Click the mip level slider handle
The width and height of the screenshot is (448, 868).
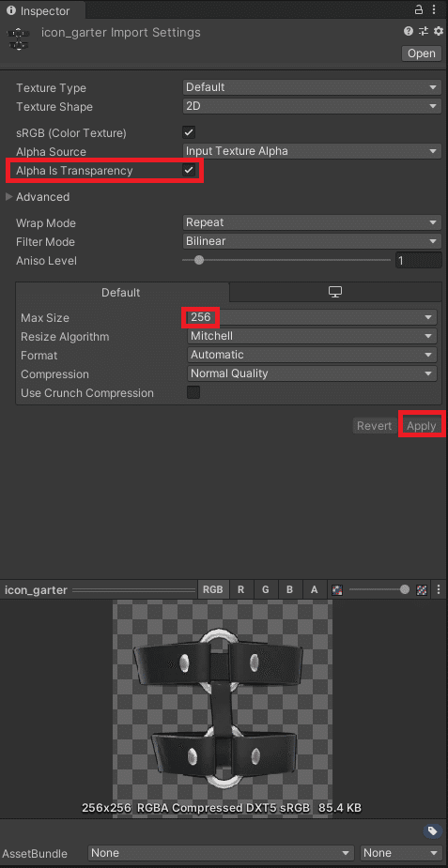tap(405, 589)
